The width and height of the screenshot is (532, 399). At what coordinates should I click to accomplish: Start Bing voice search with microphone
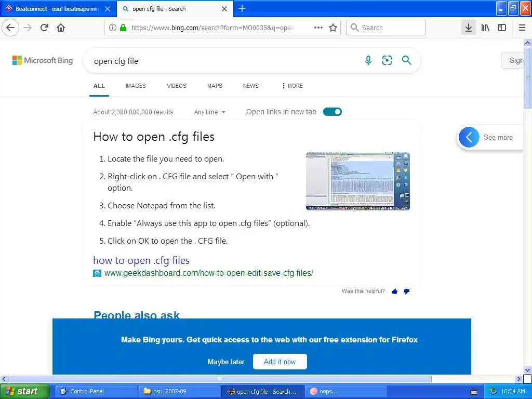pyautogui.click(x=368, y=60)
